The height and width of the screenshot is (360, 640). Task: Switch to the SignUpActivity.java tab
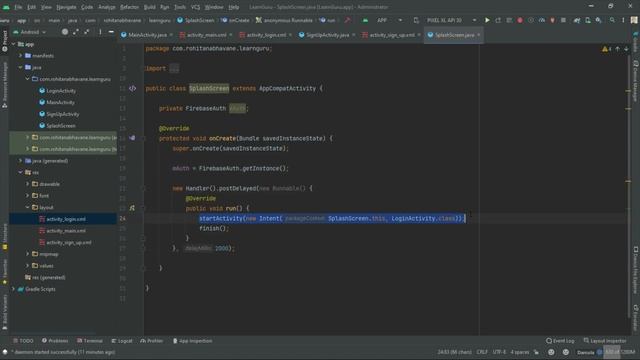point(327,35)
